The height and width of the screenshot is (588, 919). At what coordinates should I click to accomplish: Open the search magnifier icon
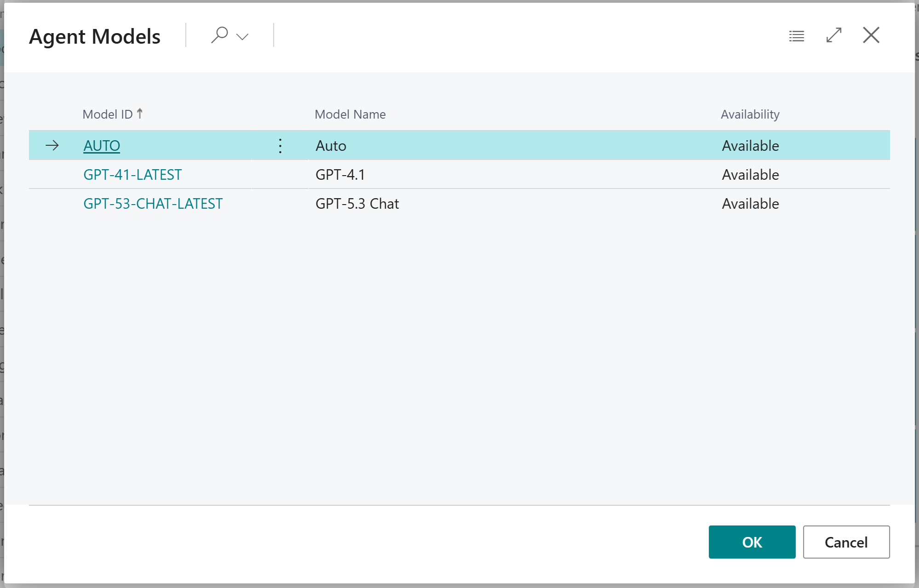[219, 35]
